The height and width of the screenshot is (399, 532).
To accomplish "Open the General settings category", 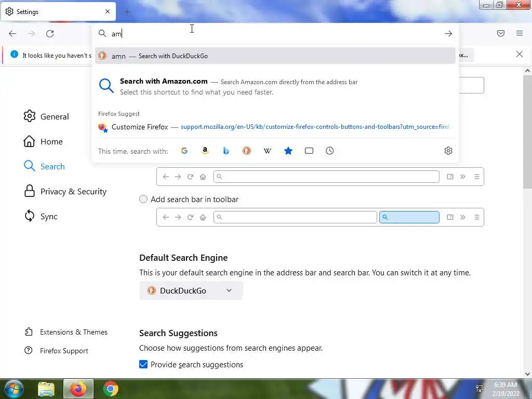I will pos(46,116).
